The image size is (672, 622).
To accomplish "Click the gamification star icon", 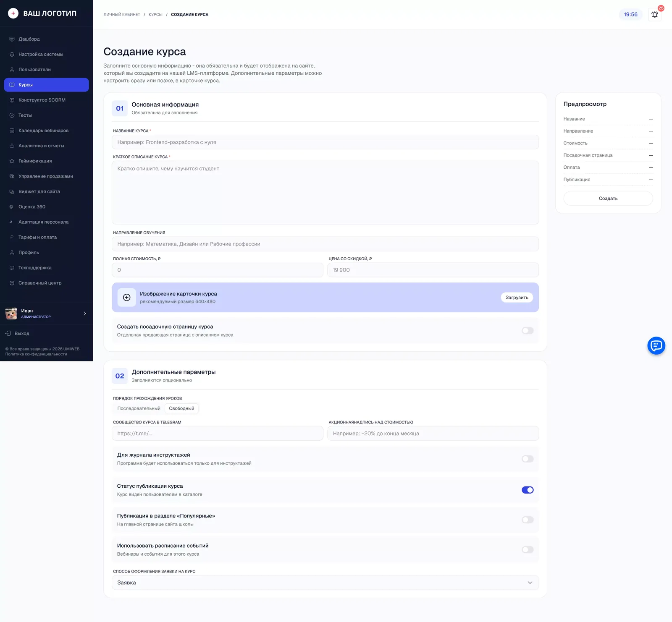I will click(12, 161).
